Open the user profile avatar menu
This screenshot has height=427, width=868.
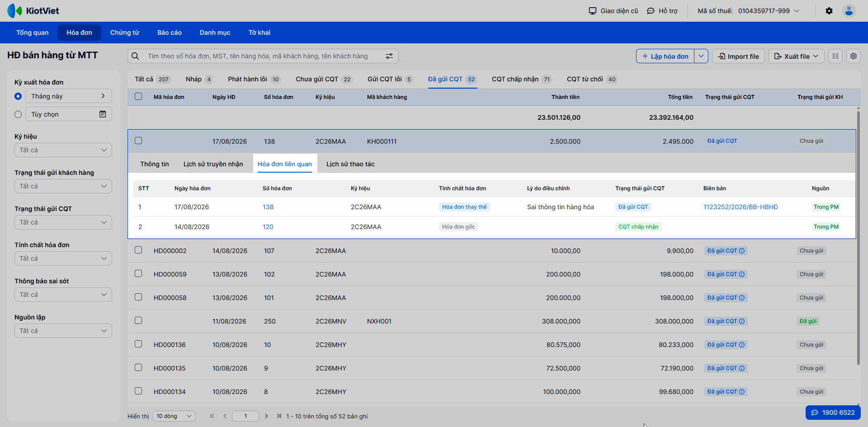849,11
